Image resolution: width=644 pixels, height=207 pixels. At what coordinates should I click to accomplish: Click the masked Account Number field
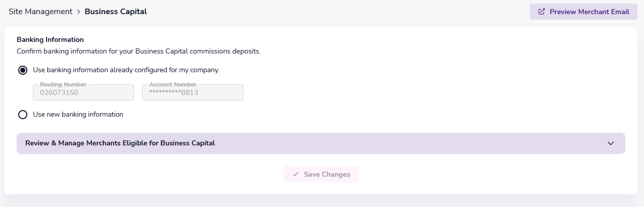click(193, 93)
